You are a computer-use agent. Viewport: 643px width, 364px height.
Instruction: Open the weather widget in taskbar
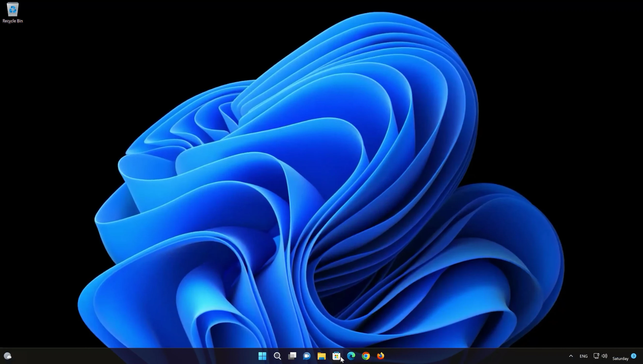pos(8,356)
